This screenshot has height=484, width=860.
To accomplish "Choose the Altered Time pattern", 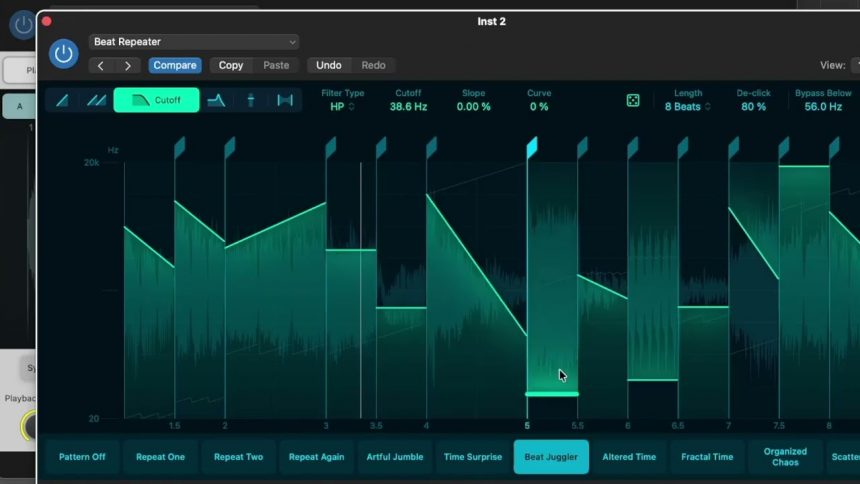I will (629, 457).
